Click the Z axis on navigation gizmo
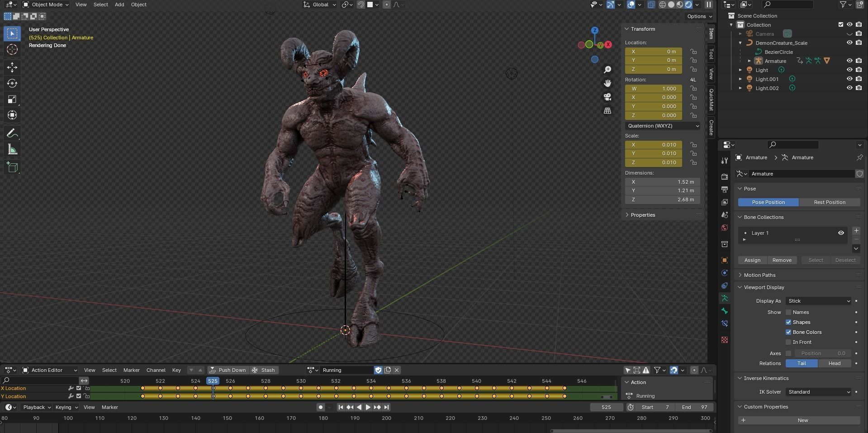The image size is (868, 433). pos(595,30)
